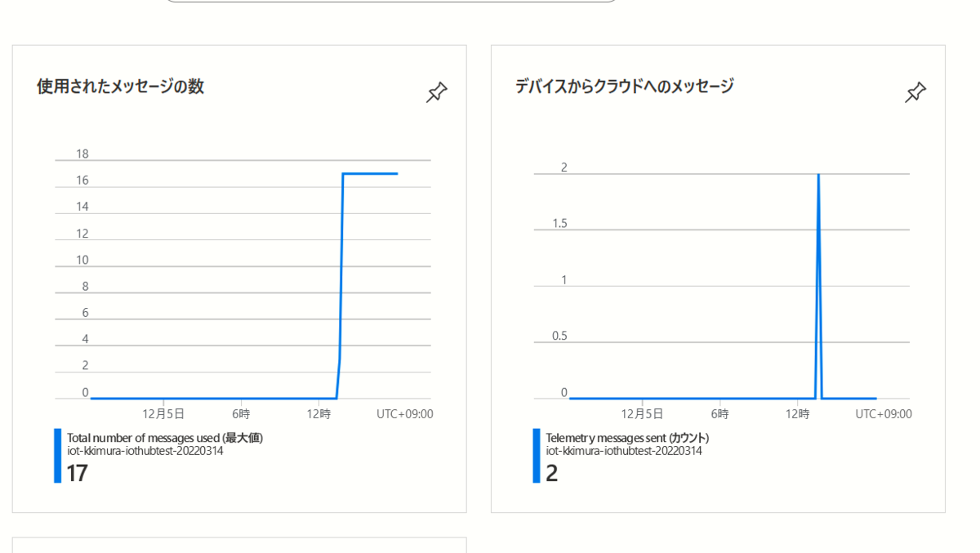Click the 12月5日 label on messages used chart
980x553 pixels.
point(163,414)
